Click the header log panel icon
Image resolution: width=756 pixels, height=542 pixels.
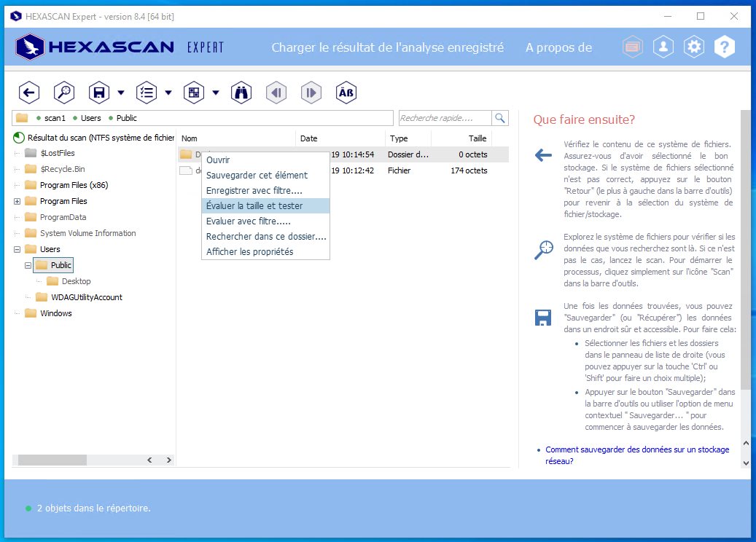633,47
